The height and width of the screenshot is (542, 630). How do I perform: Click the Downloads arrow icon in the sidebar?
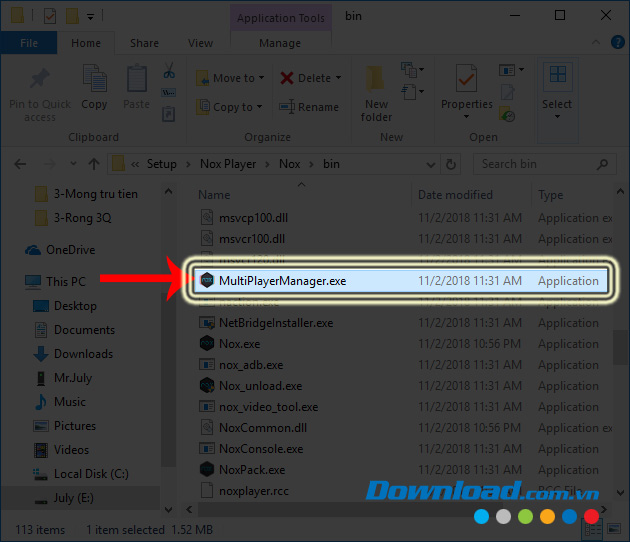(x=41, y=354)
